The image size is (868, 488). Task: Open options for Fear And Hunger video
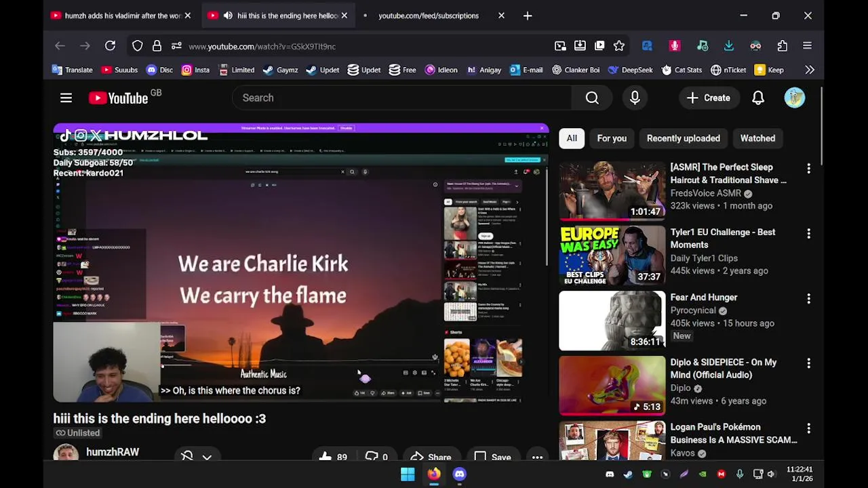coord(808,299)
